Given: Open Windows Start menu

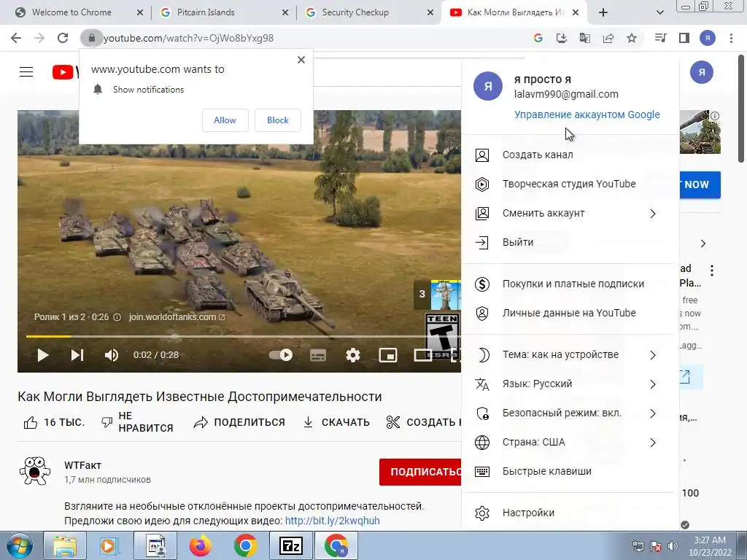Looking at the screenshot, I should pos(18,545).
